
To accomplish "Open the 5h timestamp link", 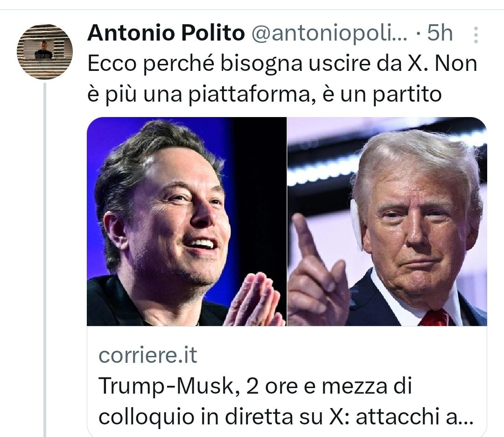I will 440,33.
